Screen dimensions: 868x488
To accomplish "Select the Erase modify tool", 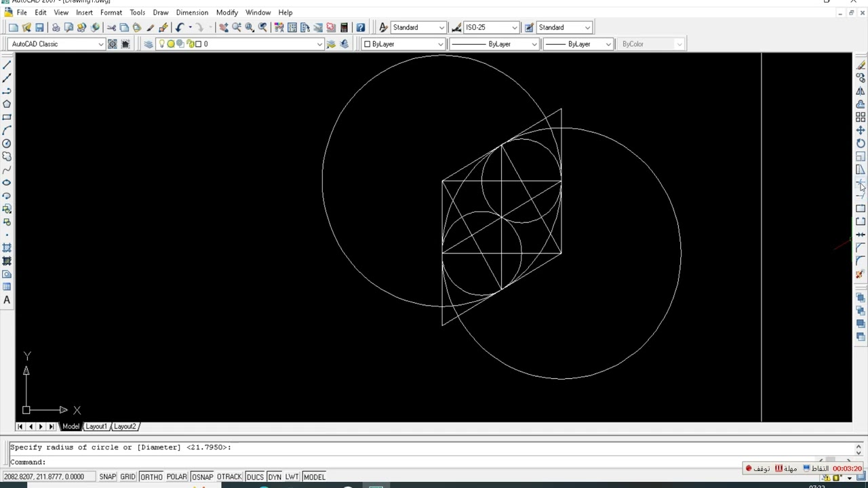I will [861, 65].
